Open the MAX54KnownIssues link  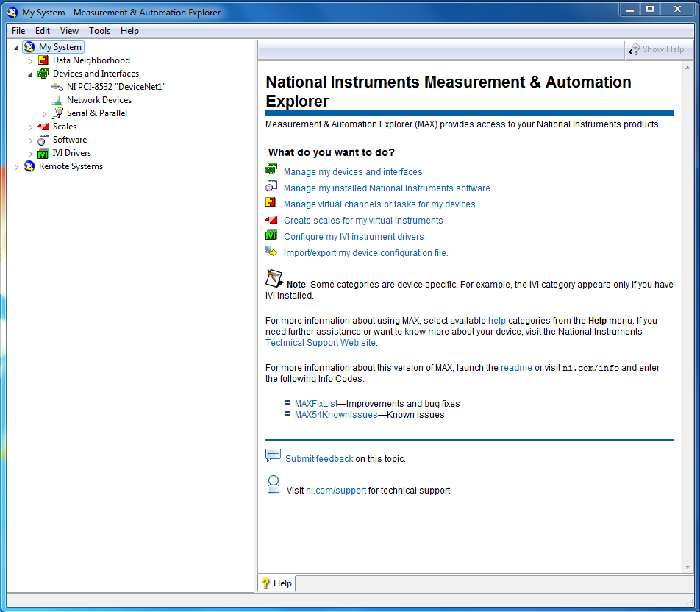pos(336,415)
